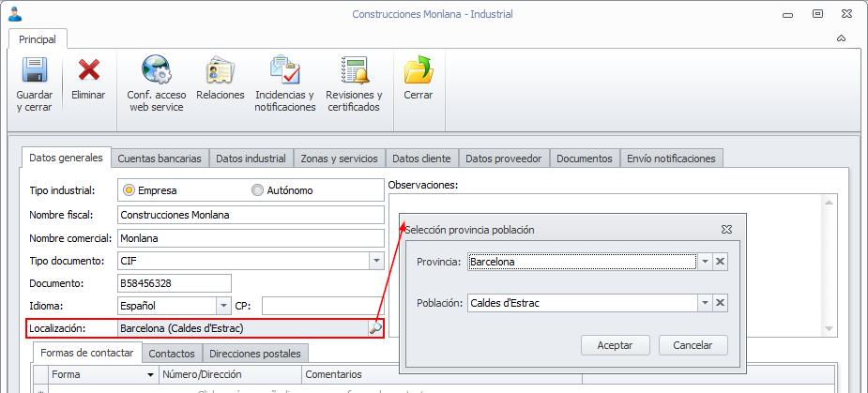This screenshot has width=868, height=393.
Task: Expand the Provincia dropdown arrow
Action: [704, 262]
